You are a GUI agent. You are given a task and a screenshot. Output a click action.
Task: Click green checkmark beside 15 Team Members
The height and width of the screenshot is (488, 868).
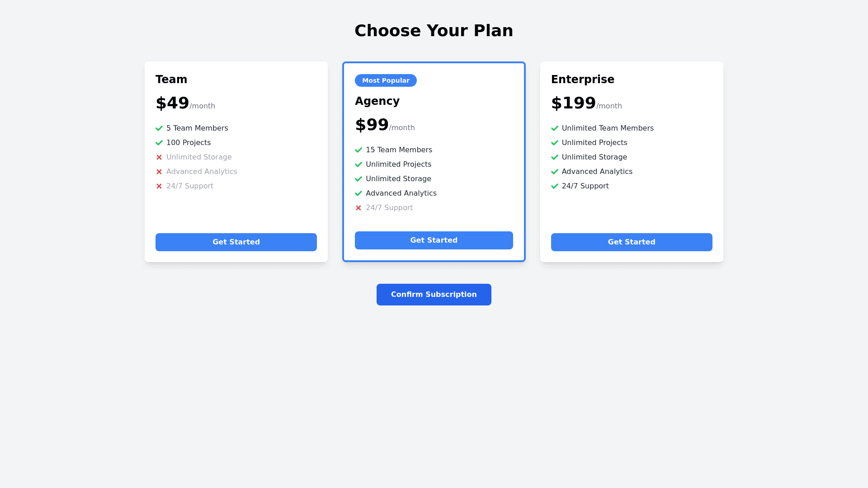tap(359, 150)
